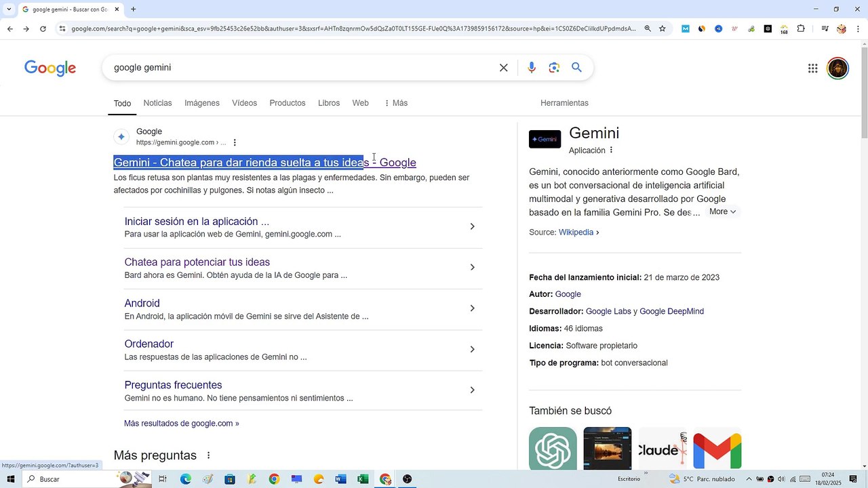Screen dimensions: 868x488
Task: Bookmark this page with the star icon
Action: tap(663, 28)
